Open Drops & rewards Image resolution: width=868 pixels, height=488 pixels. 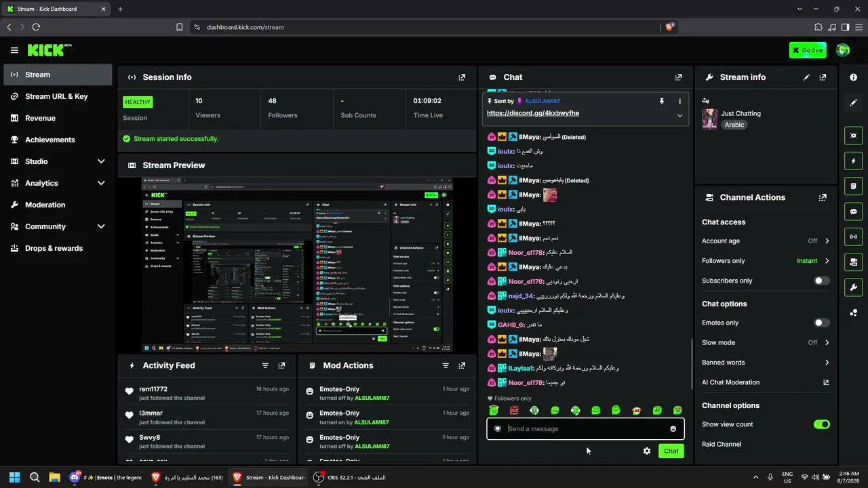[x=58, y=248]
